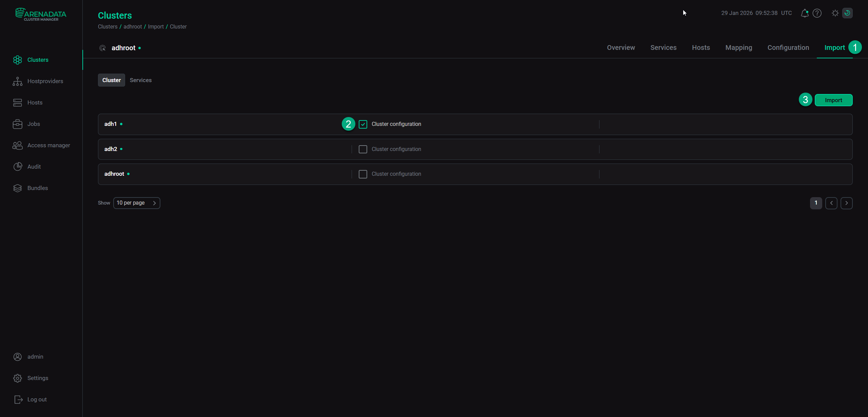Open Hosts via its sidebar icon
The image size is (868, 417).
pos(18,103)
